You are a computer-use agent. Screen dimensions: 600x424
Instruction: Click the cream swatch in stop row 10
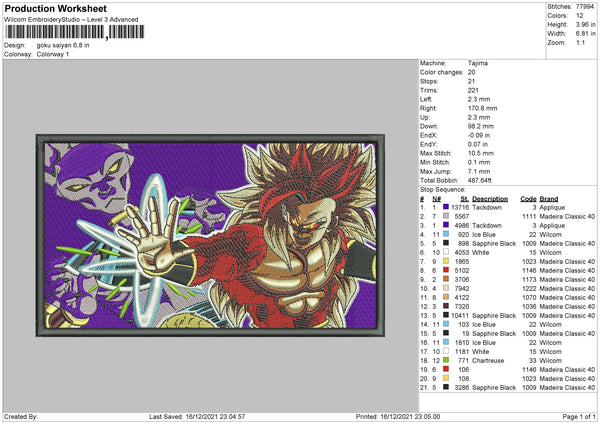pyautogui.click(x=446, y=288)
